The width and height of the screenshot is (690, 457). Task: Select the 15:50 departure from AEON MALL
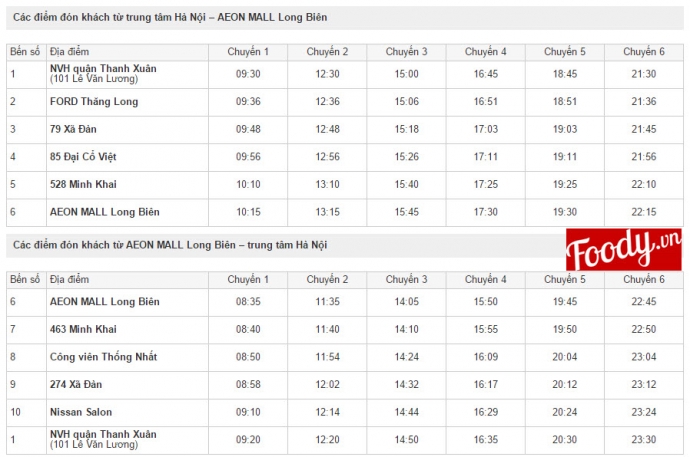486,302
